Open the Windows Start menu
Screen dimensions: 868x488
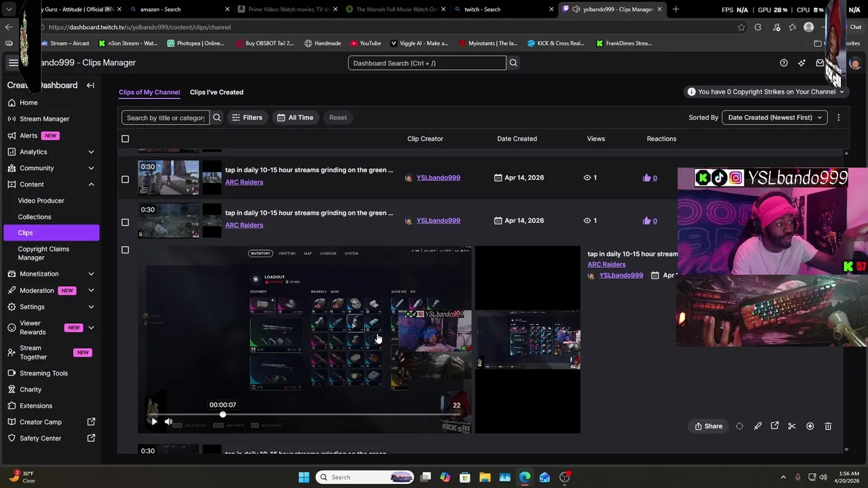tap(304, 477)
